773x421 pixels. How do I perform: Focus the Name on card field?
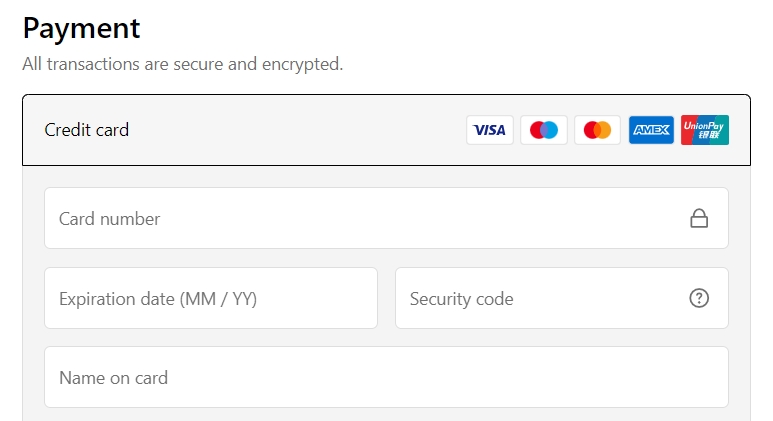(x=386, y=377)
